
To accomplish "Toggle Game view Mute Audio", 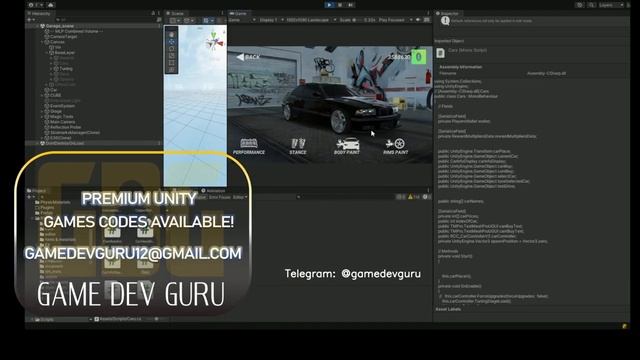I will click(x=418, y=20).
